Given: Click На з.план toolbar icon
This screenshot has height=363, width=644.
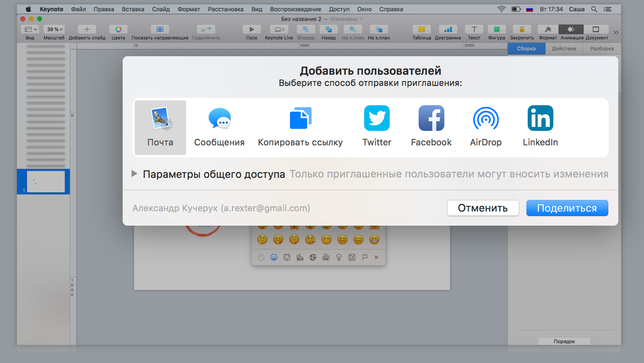Looking at the screenshot, I should [x=379, y=29].
